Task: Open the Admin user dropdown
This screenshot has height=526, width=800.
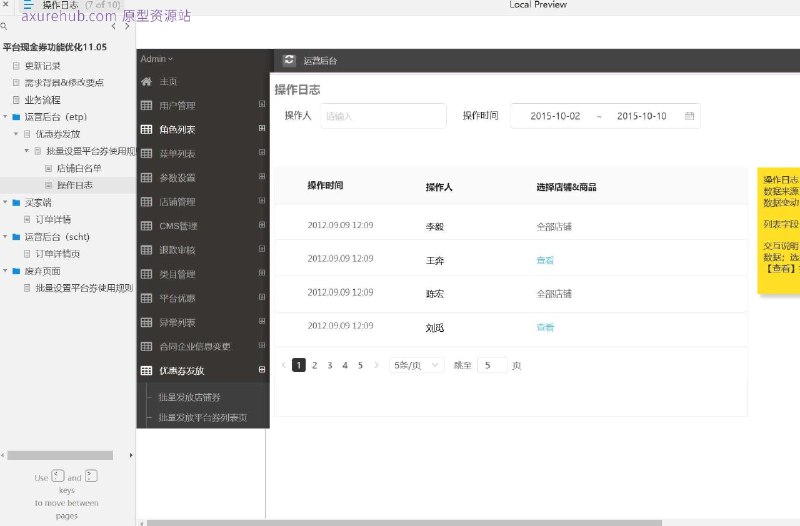Action: (x=157, y=59)
